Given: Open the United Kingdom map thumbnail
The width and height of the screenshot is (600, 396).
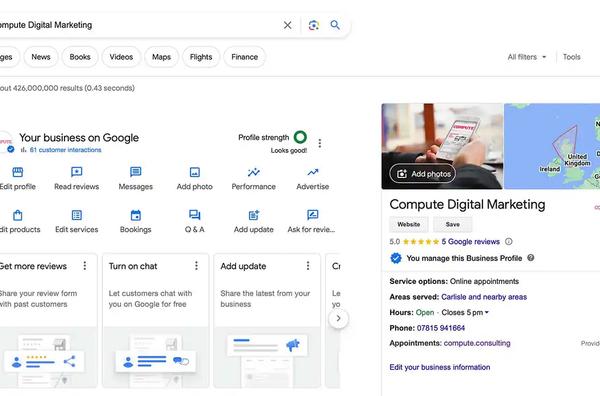Looking at the screenshot, I should [552, 146].
